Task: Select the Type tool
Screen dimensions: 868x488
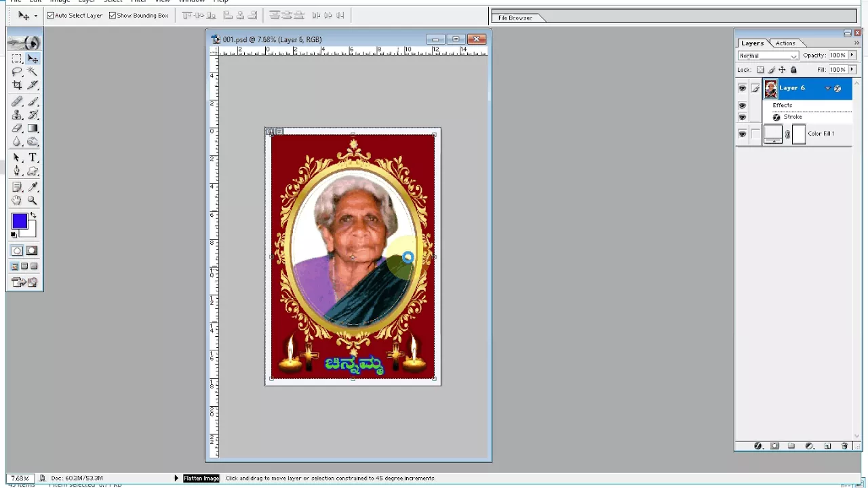Action: [33, 157]
